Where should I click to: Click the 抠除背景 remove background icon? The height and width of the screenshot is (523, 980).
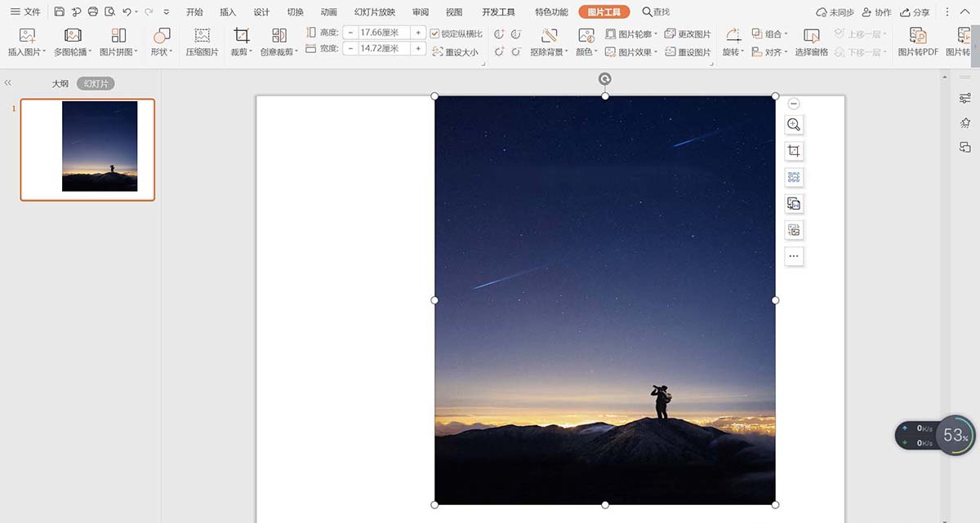549,35
